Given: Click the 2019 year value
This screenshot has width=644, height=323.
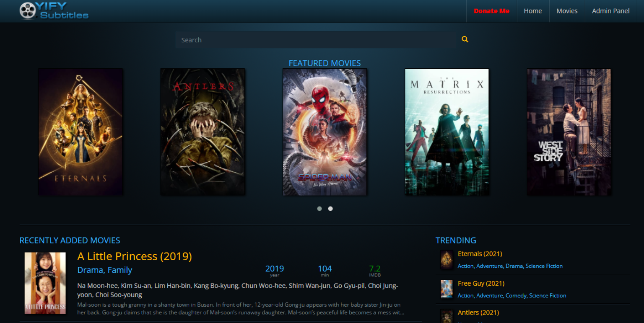Looking at the screenshot, I should [x=275, y=269].
